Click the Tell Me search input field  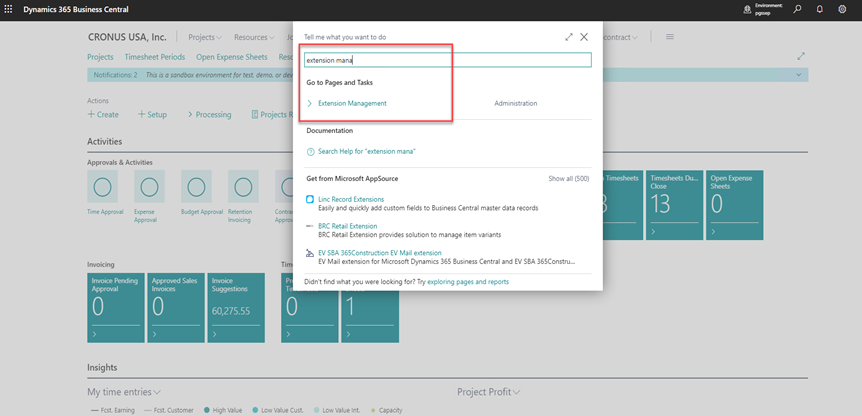pyautogui.click(x=447, y=60)
